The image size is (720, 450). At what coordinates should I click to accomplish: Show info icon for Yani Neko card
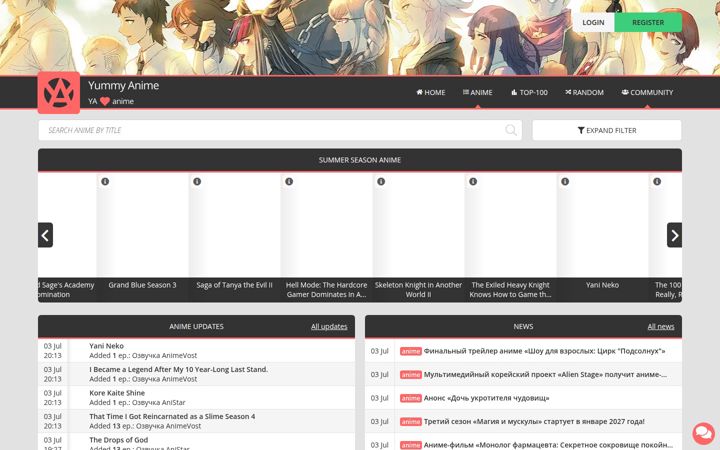[x=565, y=181]
